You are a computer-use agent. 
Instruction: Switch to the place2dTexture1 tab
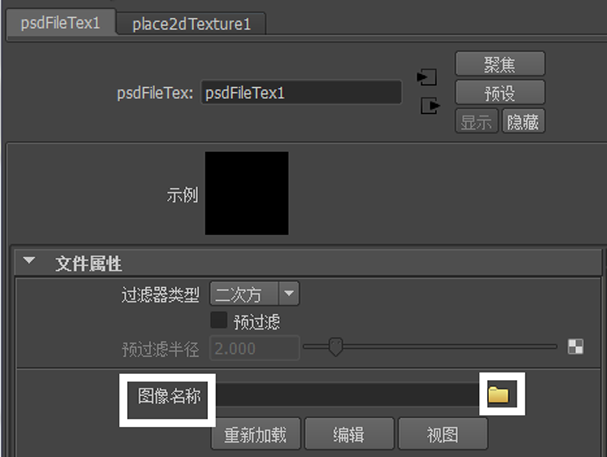point(191,24)
